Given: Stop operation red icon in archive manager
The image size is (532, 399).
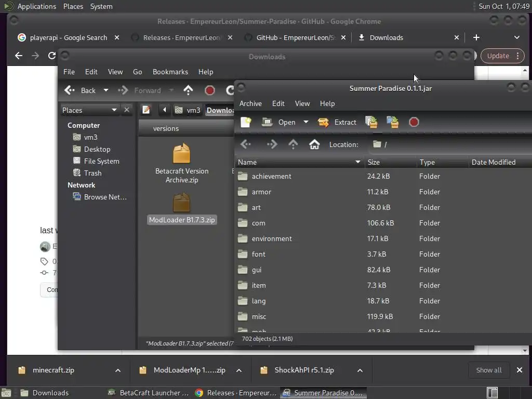Looking at the screenshot, I should [414, 122].
